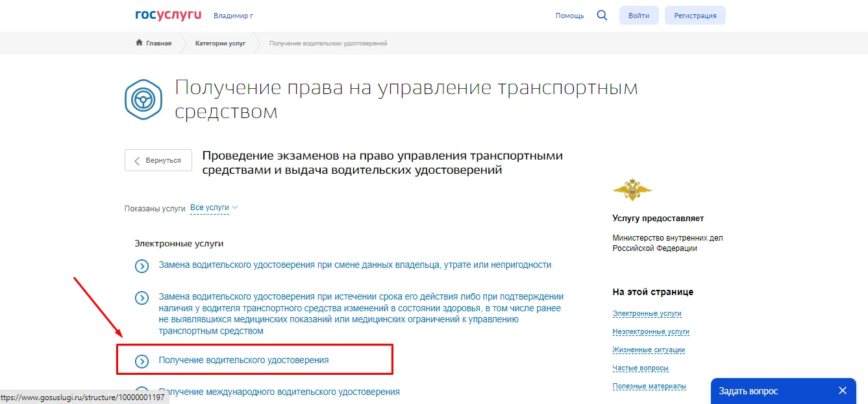Open location selector 'Владимир г'
Image resolution: width=868 pixels, height=404 pixels.
(234, 16)
